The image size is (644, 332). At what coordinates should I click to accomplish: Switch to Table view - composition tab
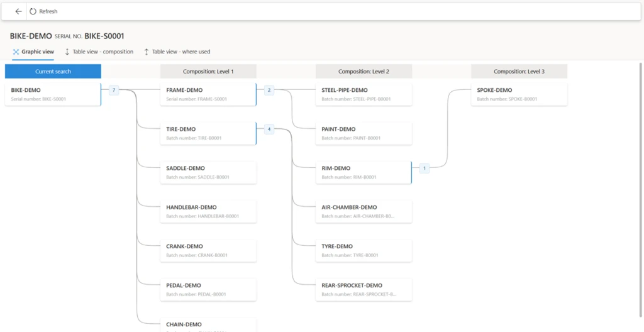coord(99,52)
